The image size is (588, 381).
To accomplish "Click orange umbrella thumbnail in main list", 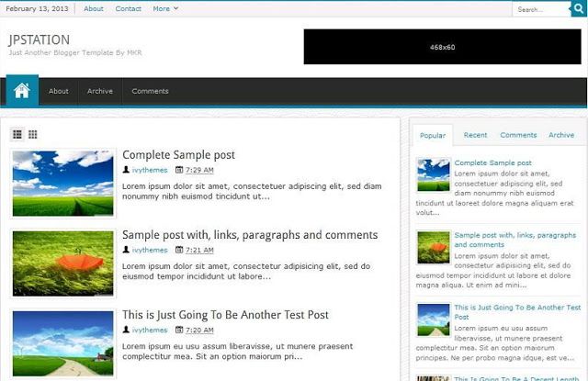I will click(x=63, y=263).
